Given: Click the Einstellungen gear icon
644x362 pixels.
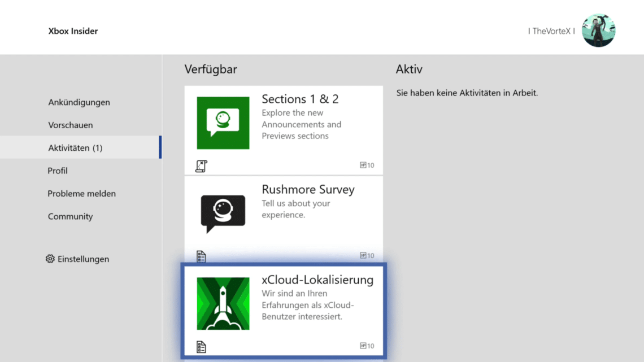Looking at the screenshot, I should (50, 259).
